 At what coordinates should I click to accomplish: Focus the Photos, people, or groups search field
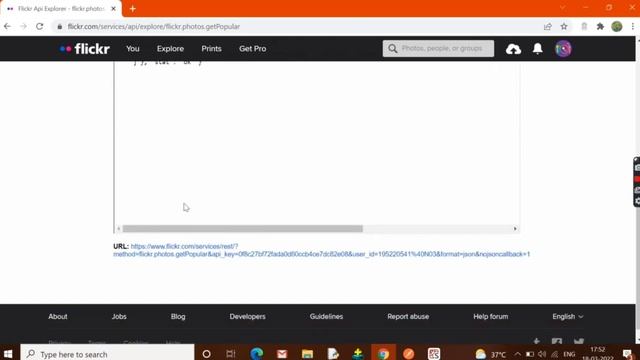click(x=438, y=49)
